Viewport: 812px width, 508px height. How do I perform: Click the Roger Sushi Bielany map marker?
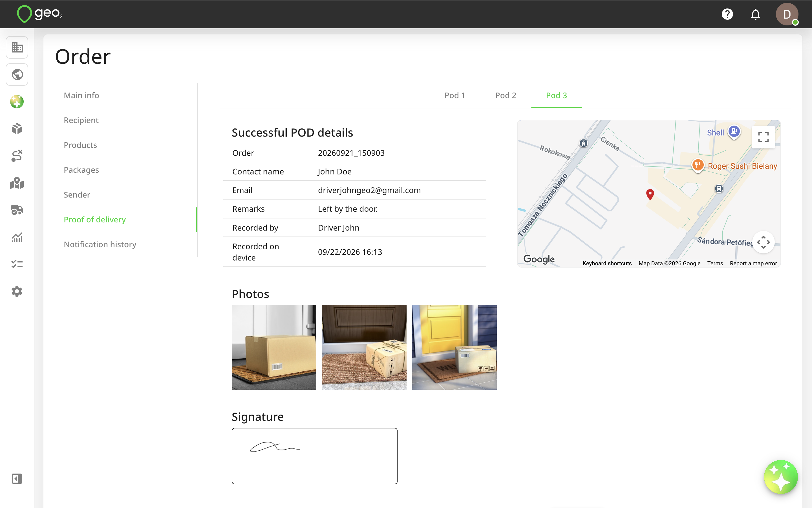click(x=698, y=165)
